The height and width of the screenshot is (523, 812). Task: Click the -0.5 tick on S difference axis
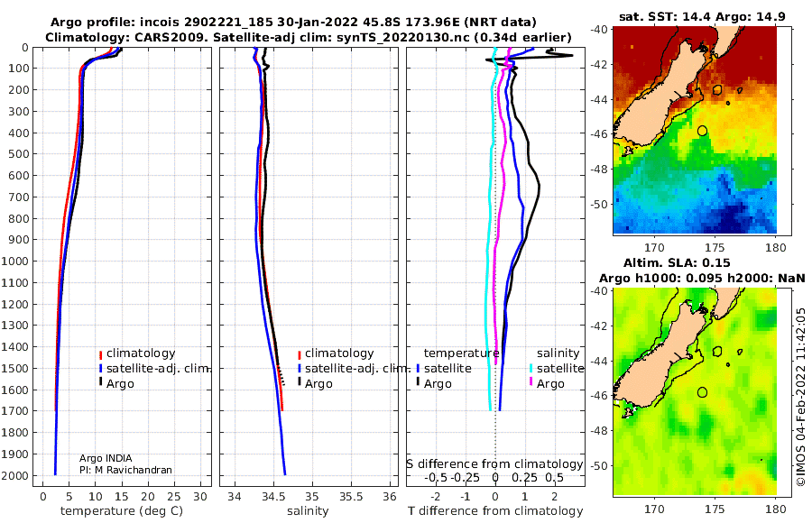tap(435, 477)
